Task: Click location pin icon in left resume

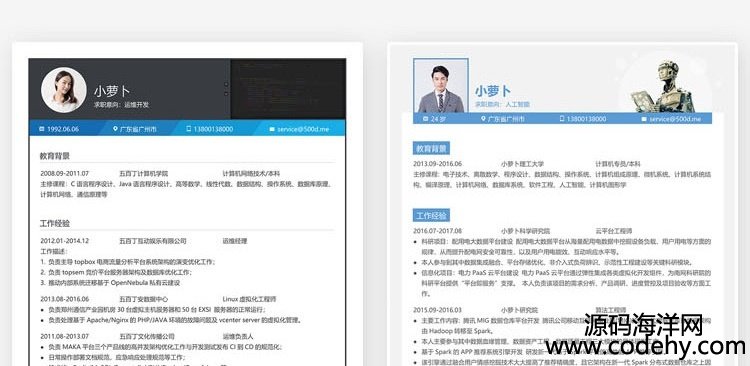Action: tap(115, 129)
